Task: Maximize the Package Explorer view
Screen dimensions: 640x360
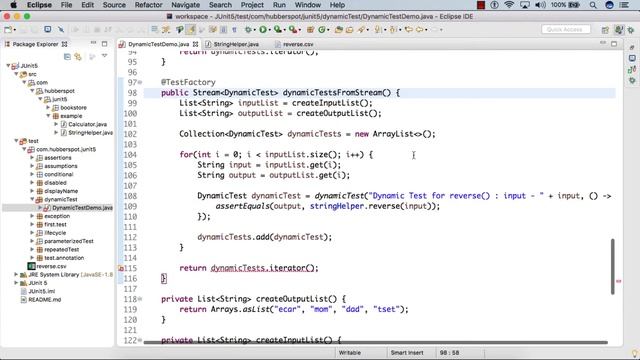Action: (x=104, y=44)
